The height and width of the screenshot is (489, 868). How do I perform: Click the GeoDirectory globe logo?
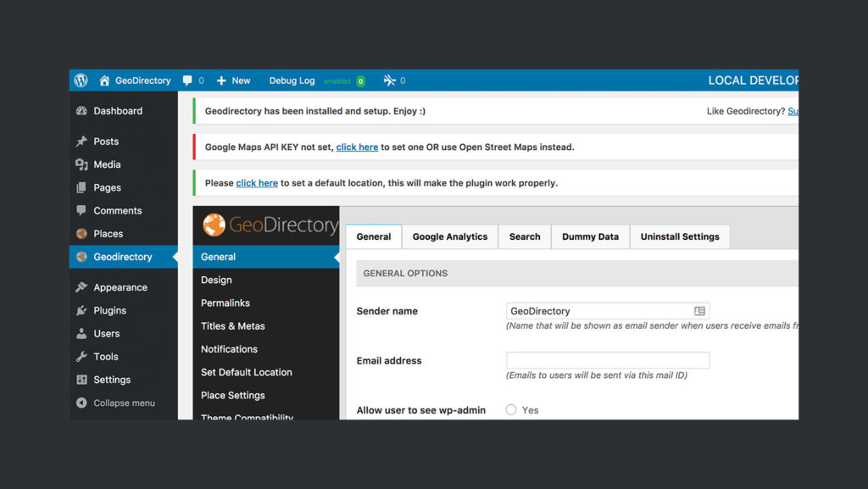(214, 225)
